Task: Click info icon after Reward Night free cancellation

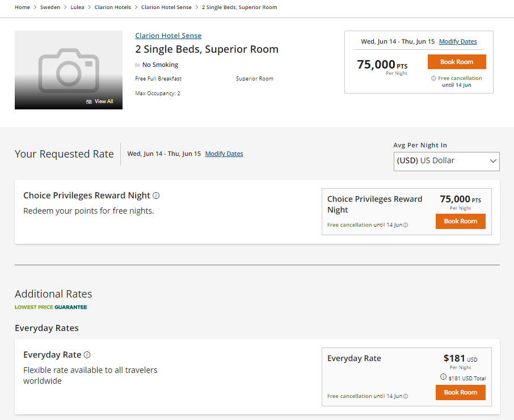Action: coord(406,225)
